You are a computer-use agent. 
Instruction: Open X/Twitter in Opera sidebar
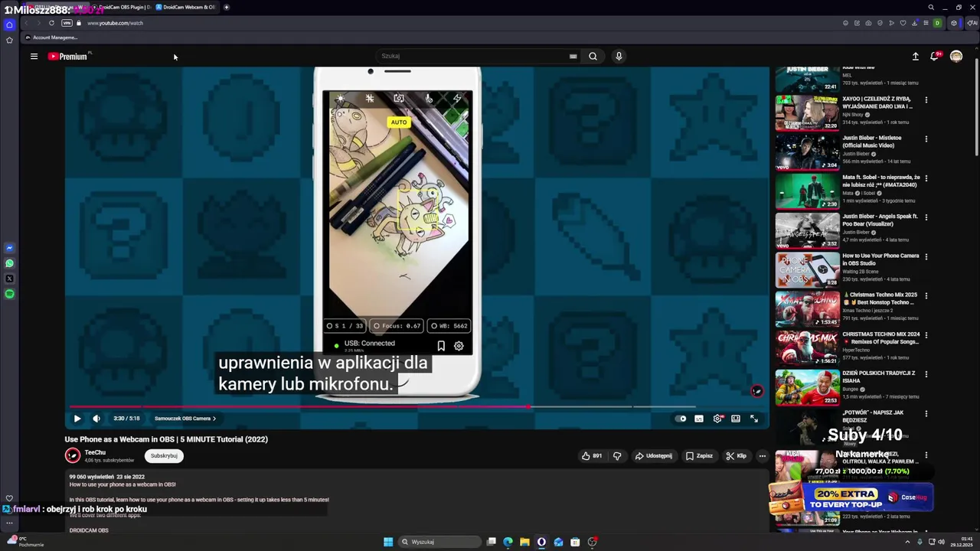(9, 279)
